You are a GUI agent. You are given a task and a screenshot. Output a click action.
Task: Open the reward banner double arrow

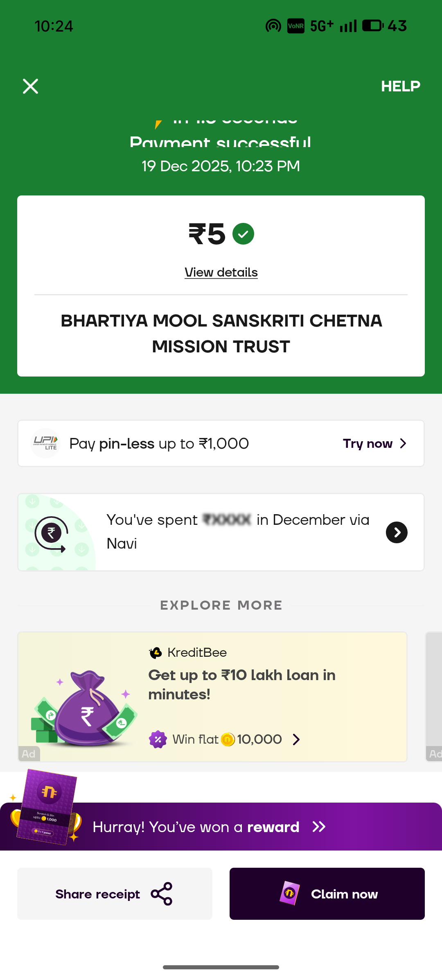(x=319, y=827)
